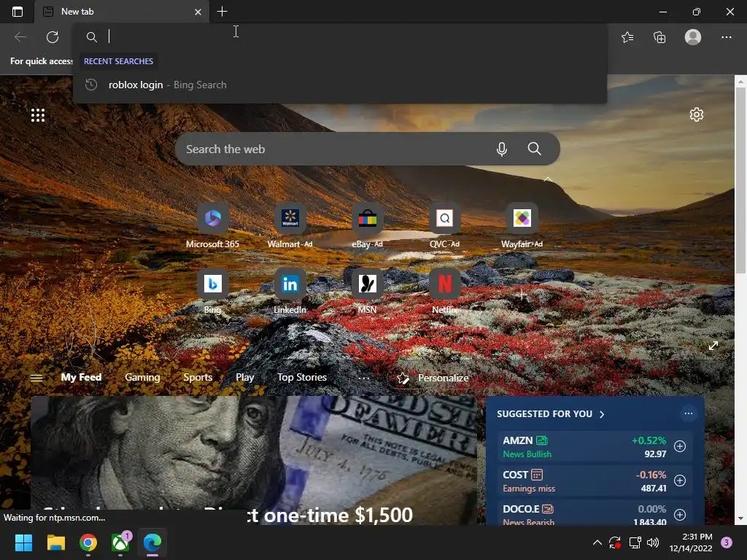Open the app launcher grid icon
This screenshot has height=560, width=747.
(38, 114)
